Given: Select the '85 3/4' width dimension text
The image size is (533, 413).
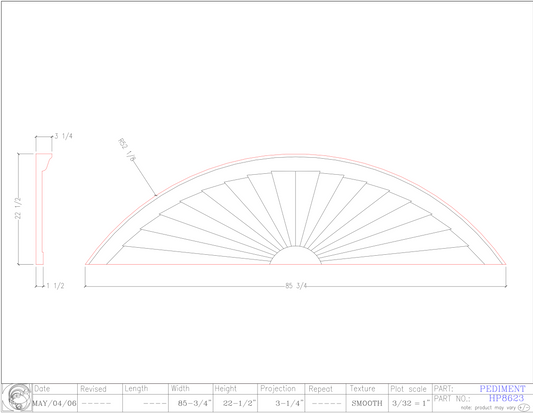Looking at the screenshot, I should 296,286.
